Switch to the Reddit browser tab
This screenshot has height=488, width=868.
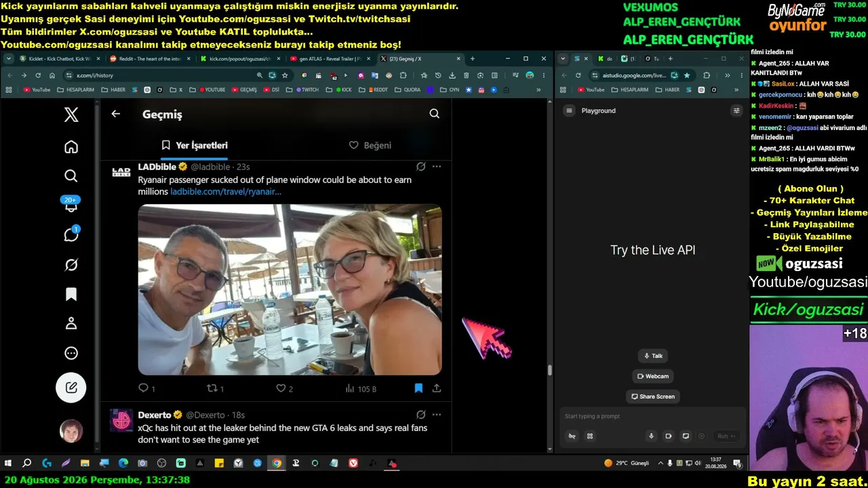click(151, 59)
